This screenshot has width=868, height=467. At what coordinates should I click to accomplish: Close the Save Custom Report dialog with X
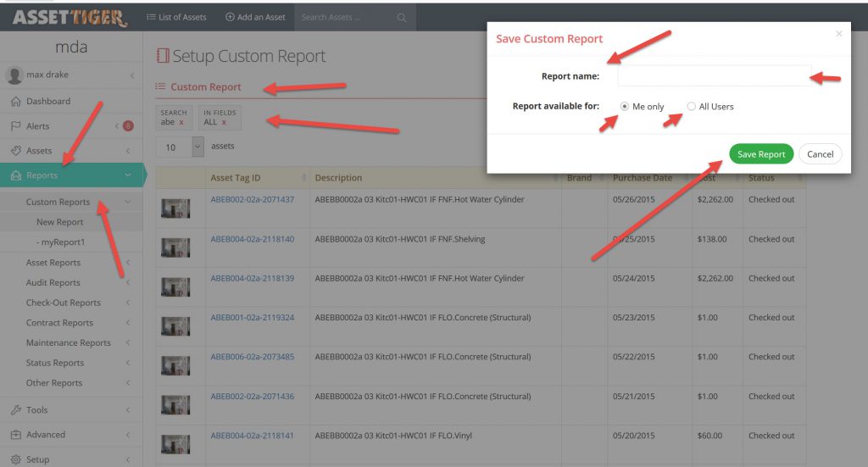point(839,34)
